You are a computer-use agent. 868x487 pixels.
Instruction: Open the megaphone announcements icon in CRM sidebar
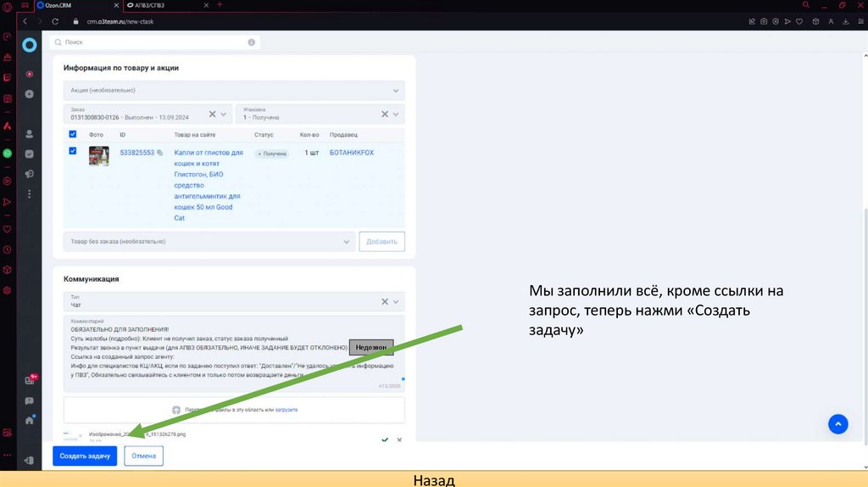click(30, 174)
